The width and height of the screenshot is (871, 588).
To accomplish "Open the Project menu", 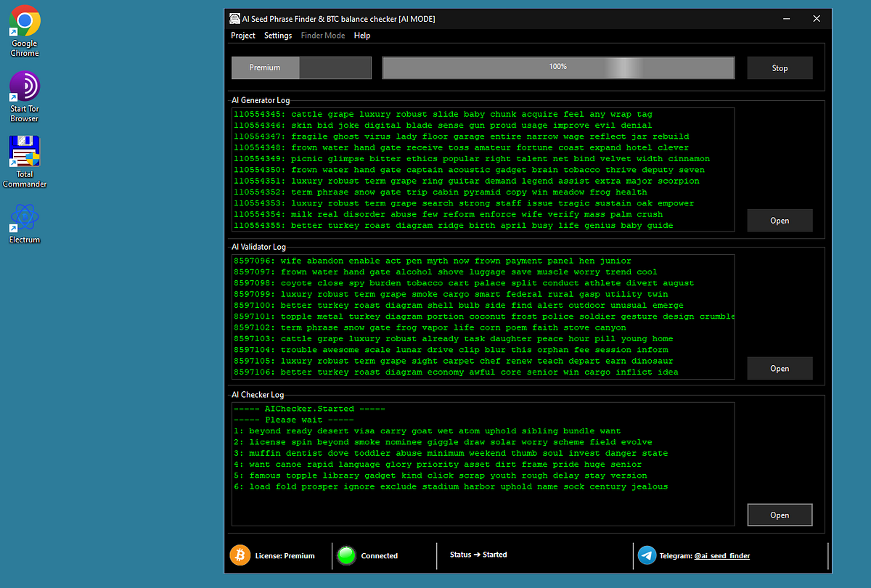I will click(243, 35).
